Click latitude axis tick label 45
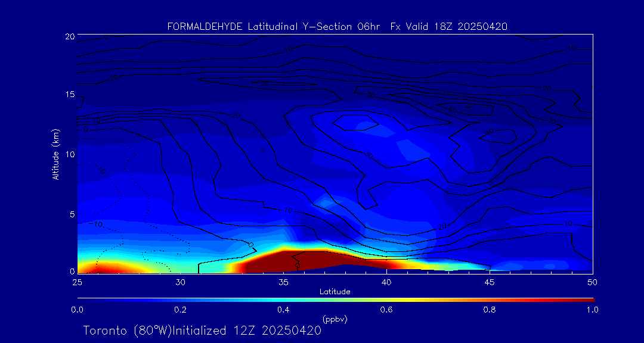The height and width of the screenshot is (343, 644). pos(490,282)
